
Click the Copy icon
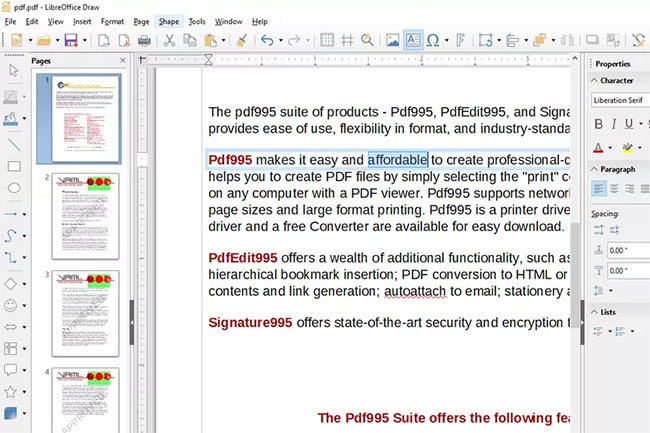pyautogui.click(x=189, y=40)
